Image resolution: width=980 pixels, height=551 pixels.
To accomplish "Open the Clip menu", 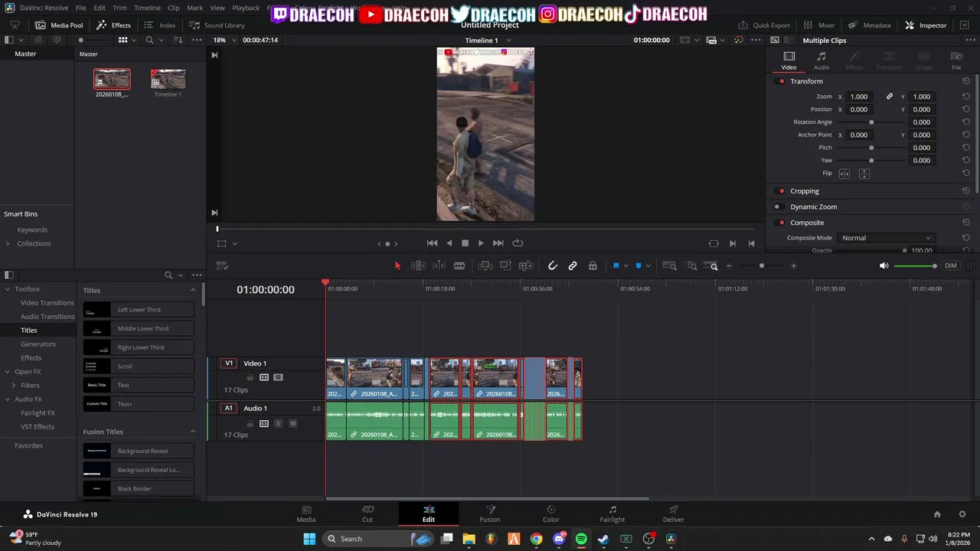I will [174, 8].
